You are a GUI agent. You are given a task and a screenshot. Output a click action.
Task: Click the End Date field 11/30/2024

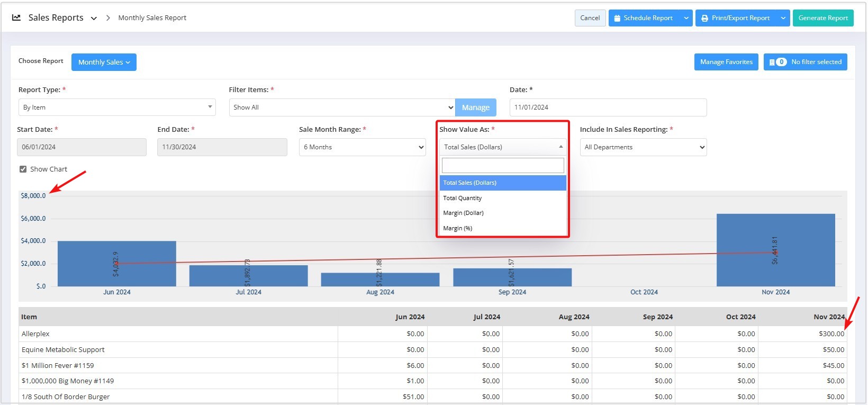click(222, 147)
